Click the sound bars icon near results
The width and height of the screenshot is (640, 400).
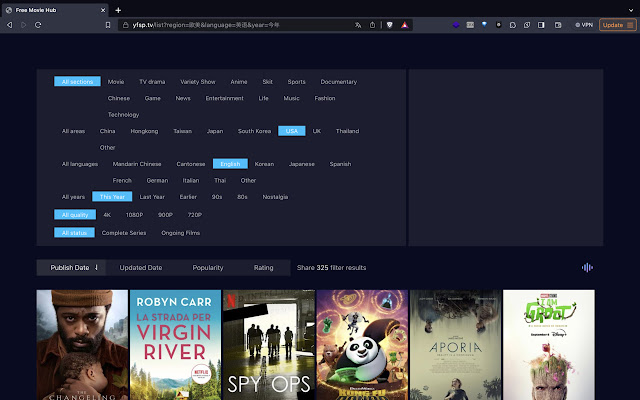[587, 267]
